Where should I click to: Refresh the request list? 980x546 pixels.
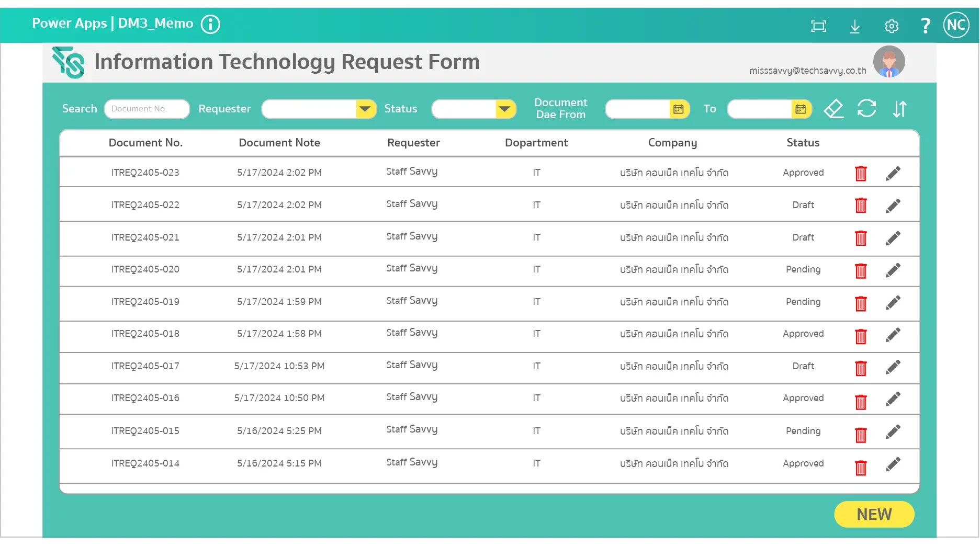(867, 109)
